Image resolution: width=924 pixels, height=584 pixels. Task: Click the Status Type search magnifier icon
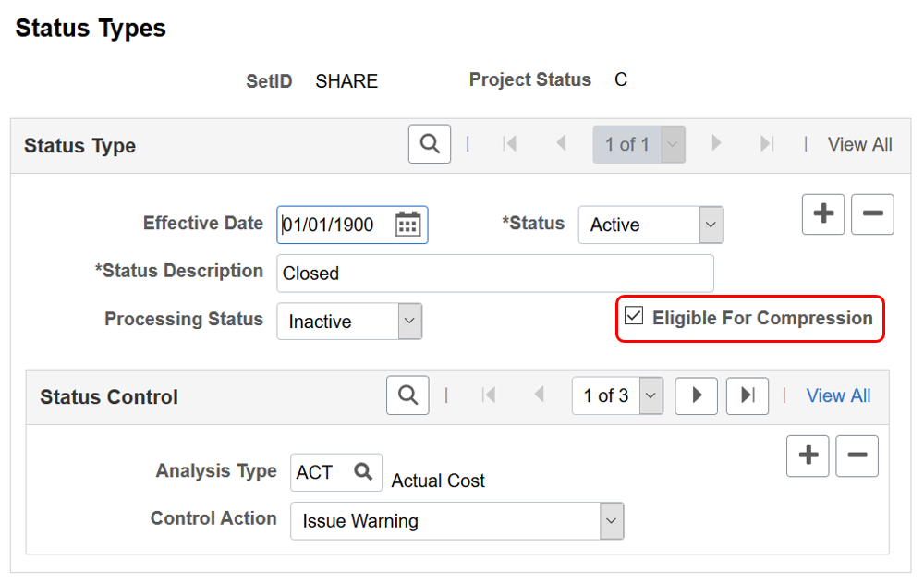coord(430,144)
